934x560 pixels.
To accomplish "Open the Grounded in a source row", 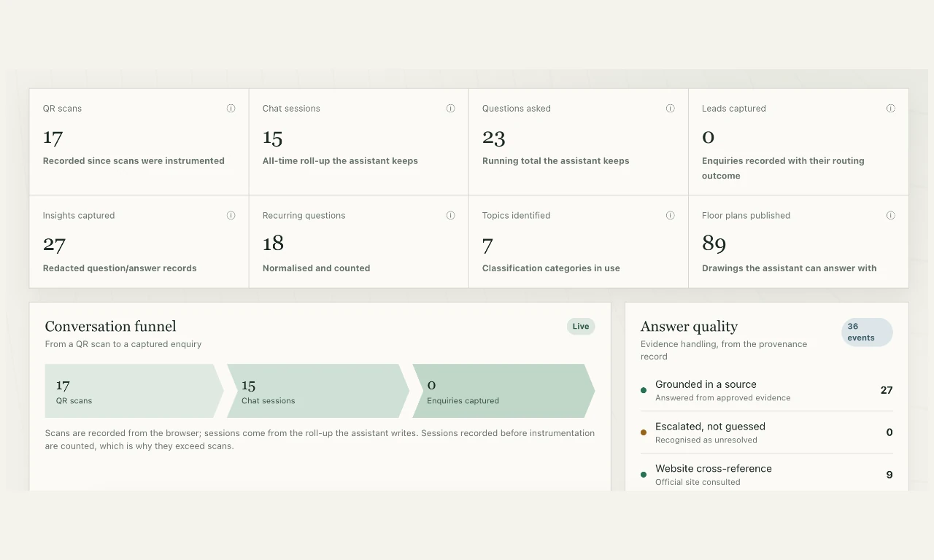I will tap(767, 390).
